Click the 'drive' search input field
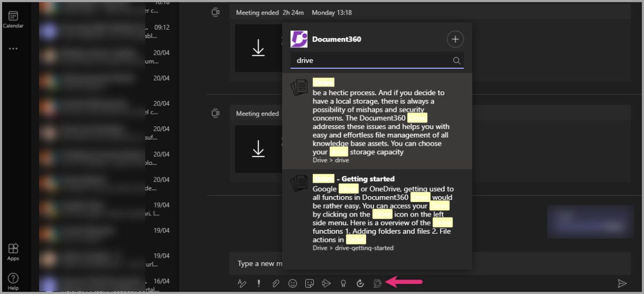The width and height of the screenshot is (644, 294). [x=370, y=61]
